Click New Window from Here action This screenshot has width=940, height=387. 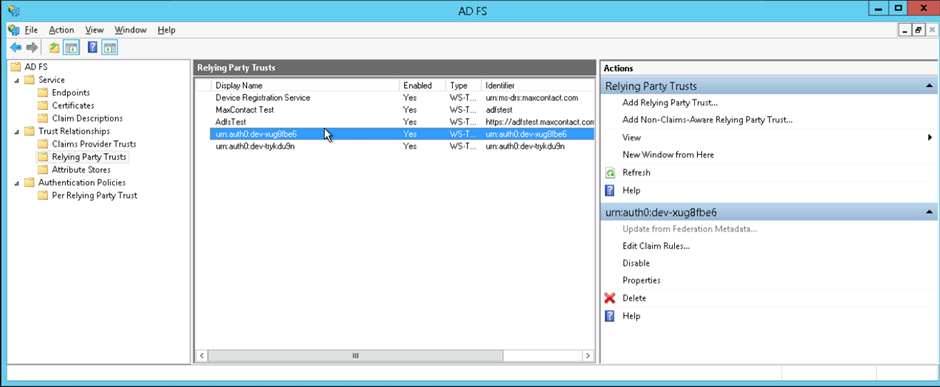(668, 155)
